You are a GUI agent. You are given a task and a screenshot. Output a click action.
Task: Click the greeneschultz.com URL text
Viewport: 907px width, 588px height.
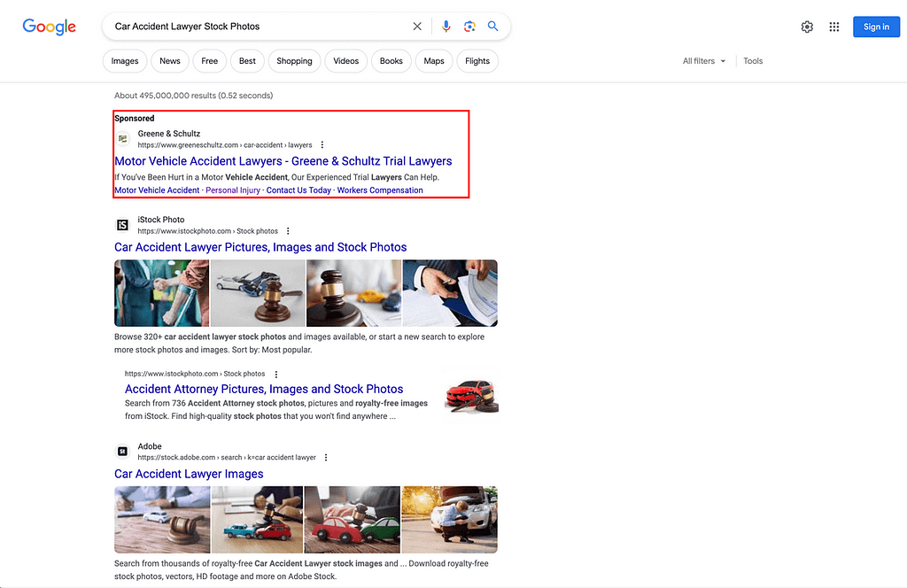pos(224,145)
